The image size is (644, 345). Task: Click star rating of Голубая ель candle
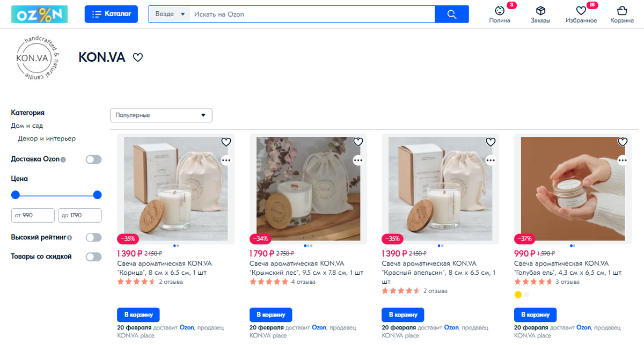point(533,282)
